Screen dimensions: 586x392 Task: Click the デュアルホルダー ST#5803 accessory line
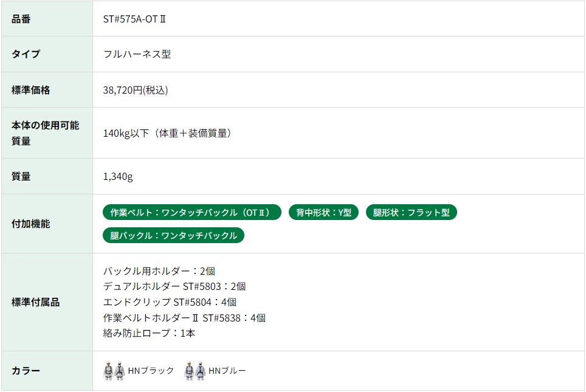pyautogui.click(x=174, y=286)
